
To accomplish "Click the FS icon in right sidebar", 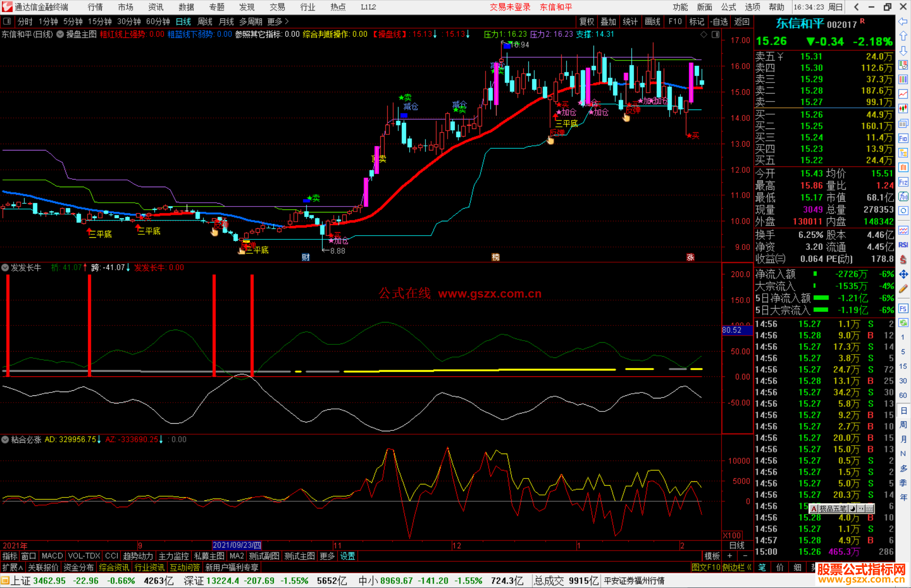I will [903, 309].
